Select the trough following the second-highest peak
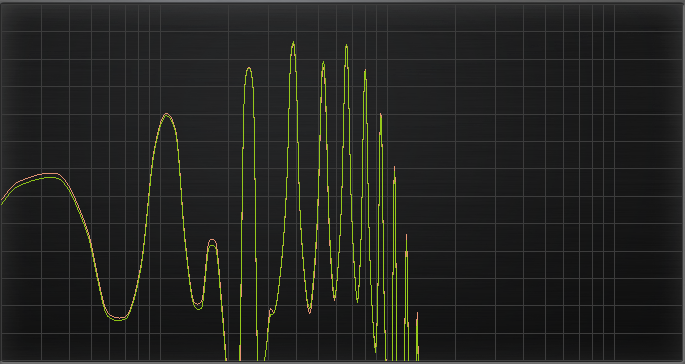This screenshot has height=364, width=685. [x=357, y=300]
